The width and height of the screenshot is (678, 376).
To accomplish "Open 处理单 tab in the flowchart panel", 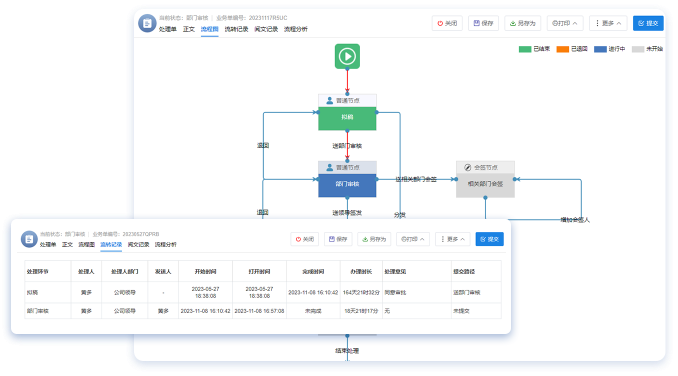I will [x=168, y=29].
